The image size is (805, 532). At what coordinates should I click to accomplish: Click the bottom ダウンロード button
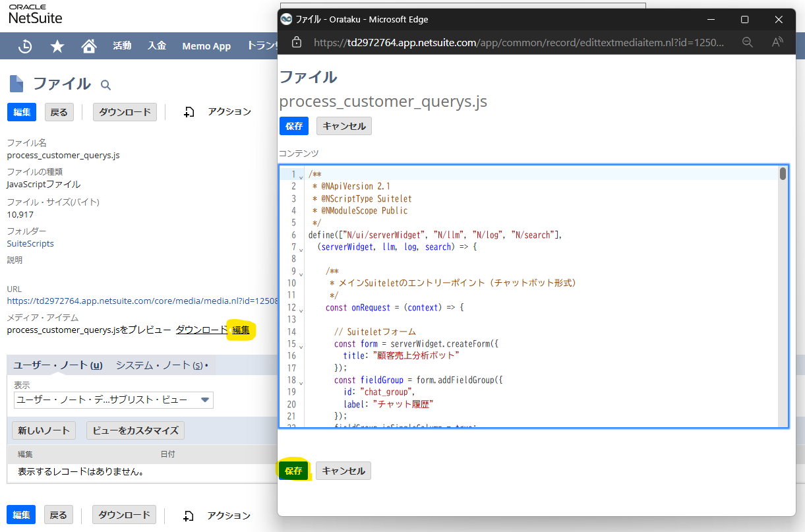click(124, 515)
